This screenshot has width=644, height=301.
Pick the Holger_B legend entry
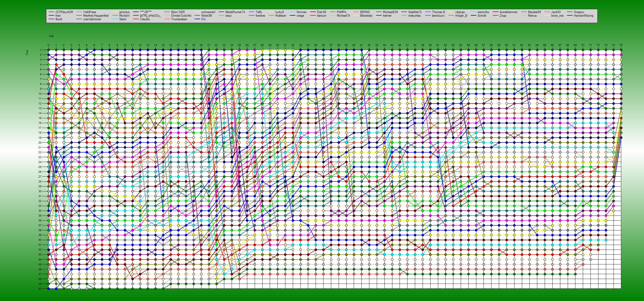click(x=461, y=16)
